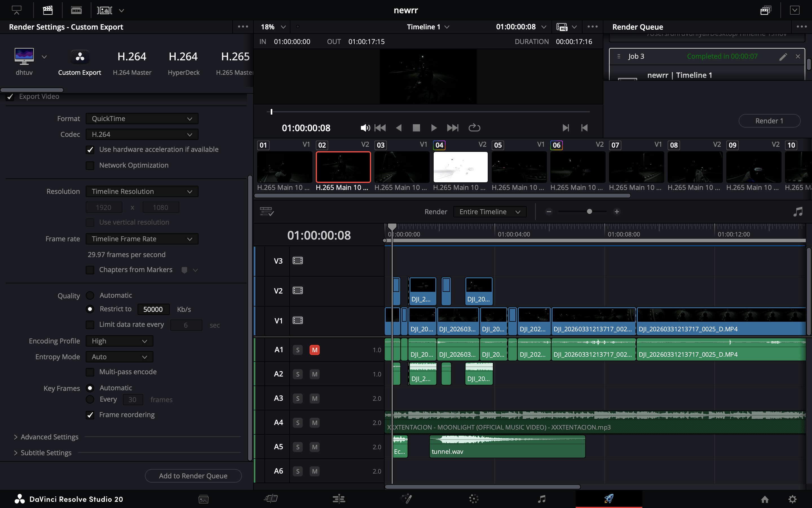
Task: Click the V2 track film icon
Action: 298,291
